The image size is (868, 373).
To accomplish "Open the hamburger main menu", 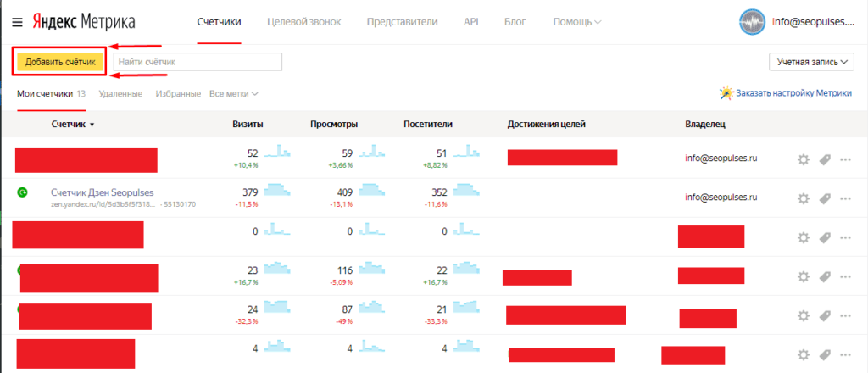I will point(18,23).
